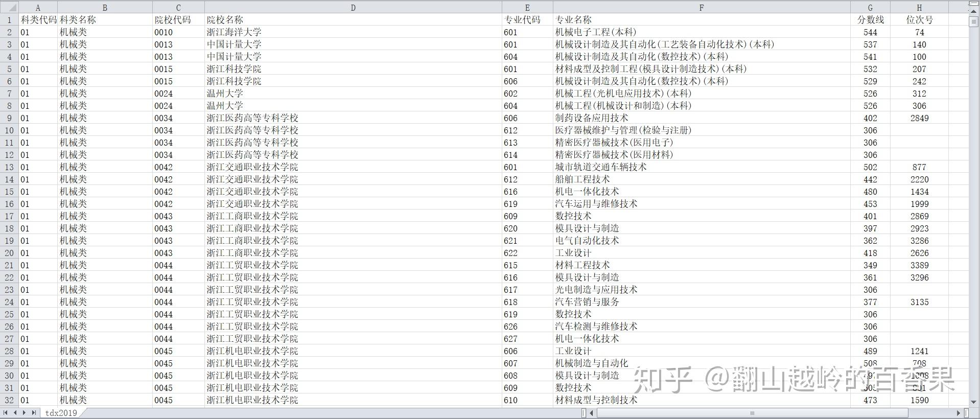
Task: Select the rank cell 1241
Action: 919,351
